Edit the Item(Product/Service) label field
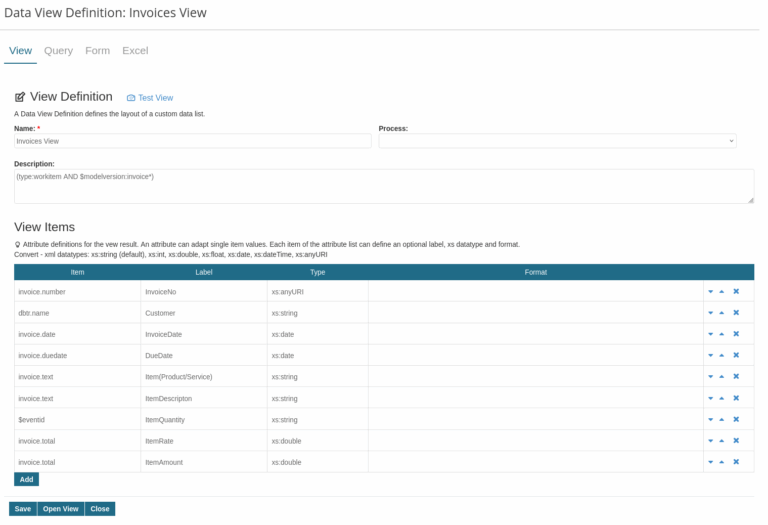The width and height of the screenshot is (768, 525). 204,377
